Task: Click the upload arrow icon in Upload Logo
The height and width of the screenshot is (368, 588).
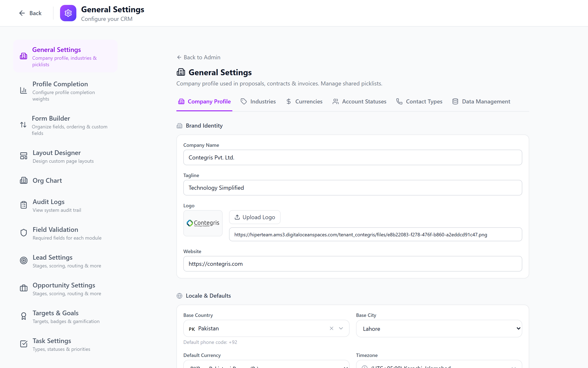Action: 237,217
